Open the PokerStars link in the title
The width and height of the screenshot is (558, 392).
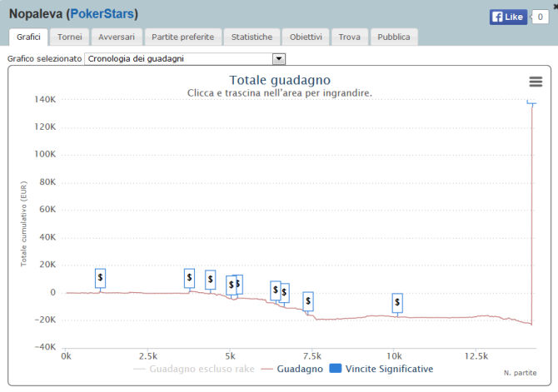click(x=102, y=14)
